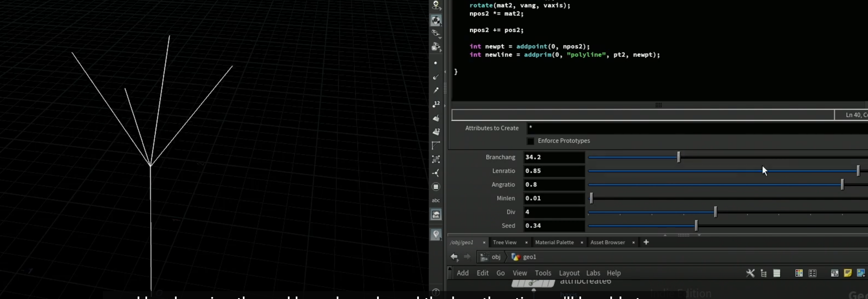This screenshot has width=868, height=299.
Task: Toggle display vertex markers icon
Action: click(436, 159)
